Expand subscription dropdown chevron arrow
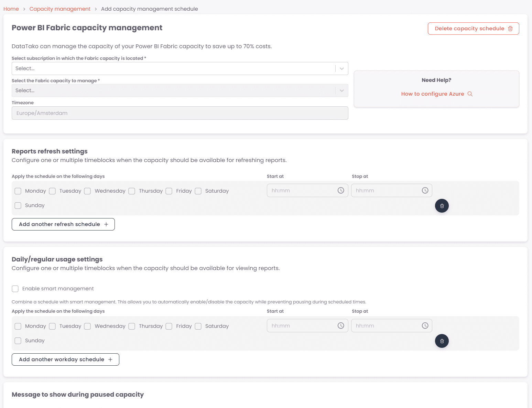The width and height of the screenshot is (532, 408). (x=342, y=68)
